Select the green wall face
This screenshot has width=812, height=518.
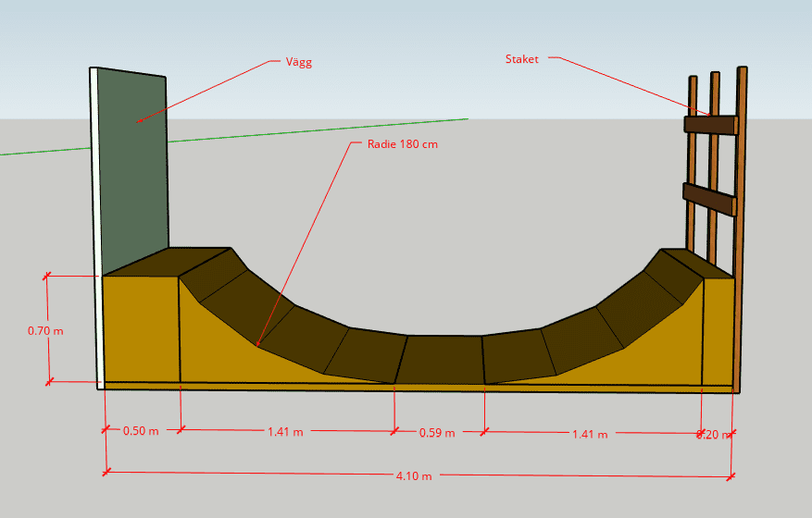coord(131,166)
